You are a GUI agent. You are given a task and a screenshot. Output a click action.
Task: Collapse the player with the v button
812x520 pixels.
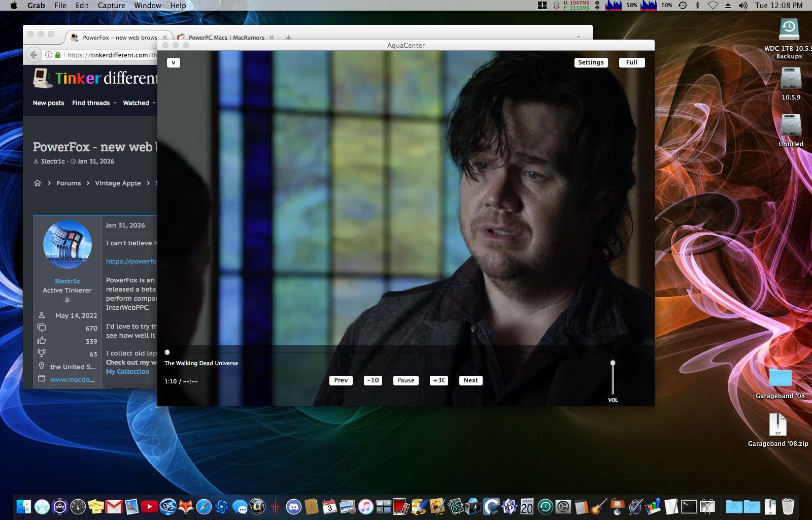point(174,63)
